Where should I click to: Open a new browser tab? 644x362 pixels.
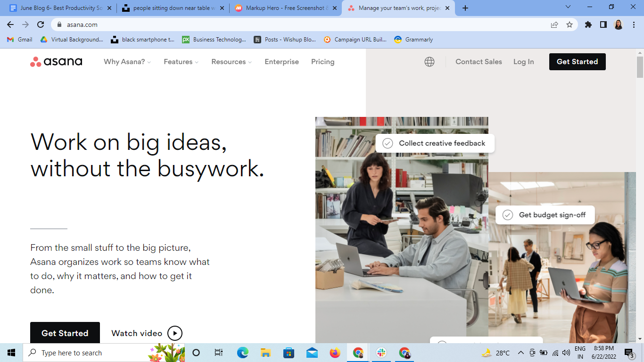[465, 8]
